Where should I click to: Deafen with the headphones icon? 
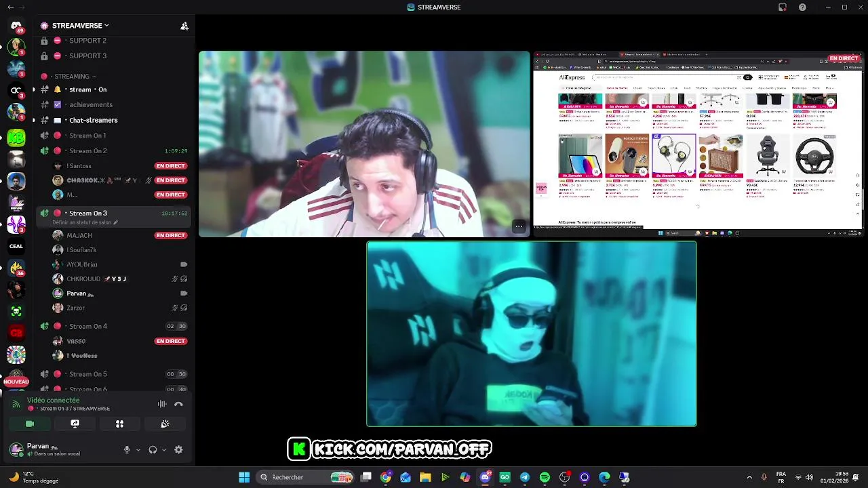[x=153, y=449]
